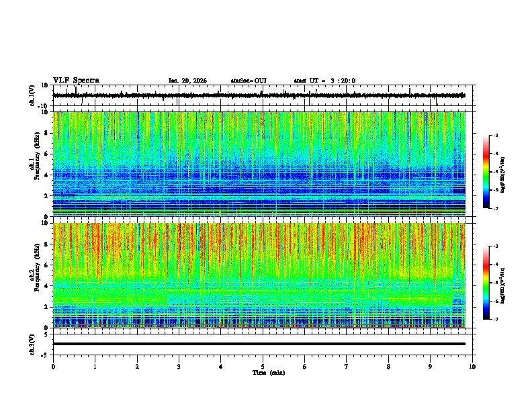Click the "2" kHz tick on ch.1 spectrogram
532x411 pixels.
pyautogui.click(x=46, y=195)
